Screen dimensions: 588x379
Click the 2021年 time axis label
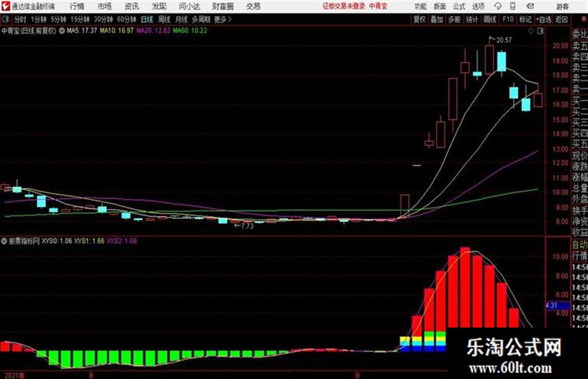(15, 375)
